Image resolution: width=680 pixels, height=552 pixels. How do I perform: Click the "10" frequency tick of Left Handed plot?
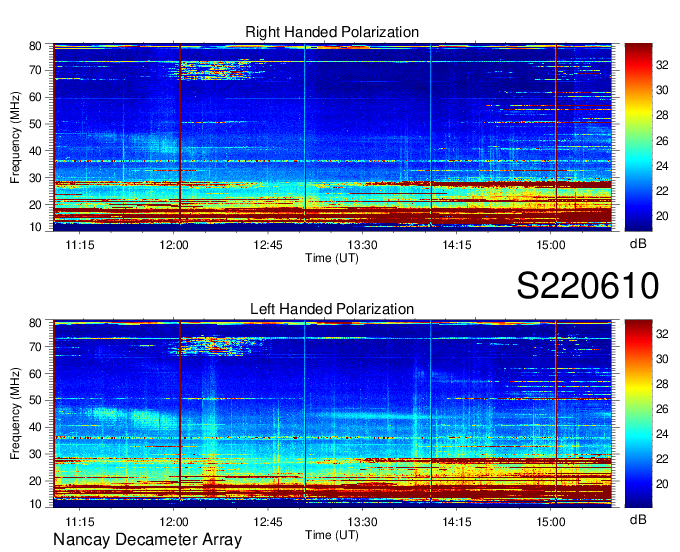tap(35, 504)
